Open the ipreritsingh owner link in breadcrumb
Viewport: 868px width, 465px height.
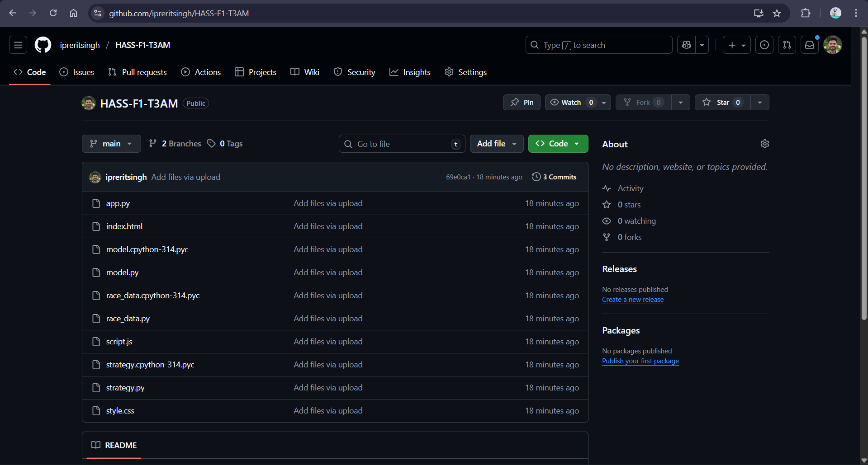tap(80, 45)
